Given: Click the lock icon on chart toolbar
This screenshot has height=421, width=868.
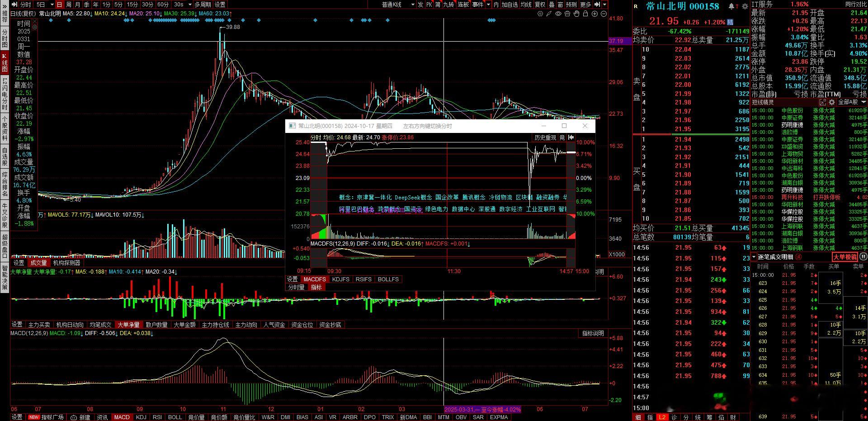Looking at the screenshot, I should click(x=585, y=14).
